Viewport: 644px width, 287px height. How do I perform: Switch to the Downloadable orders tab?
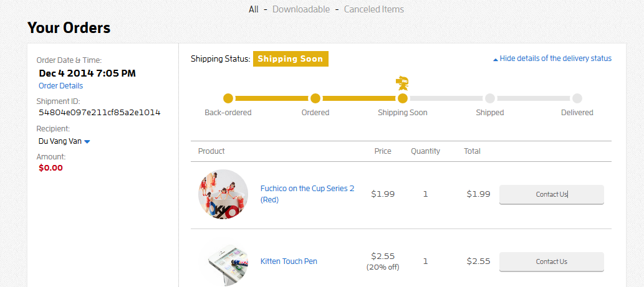coord(301,9)
